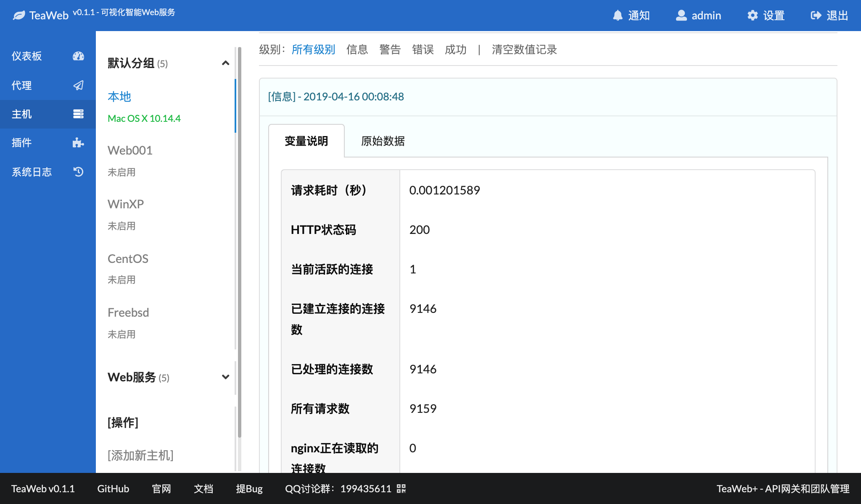Click the dashboard gauge icon
Viewport: 861px width, 504px height.
click(78, 56)
